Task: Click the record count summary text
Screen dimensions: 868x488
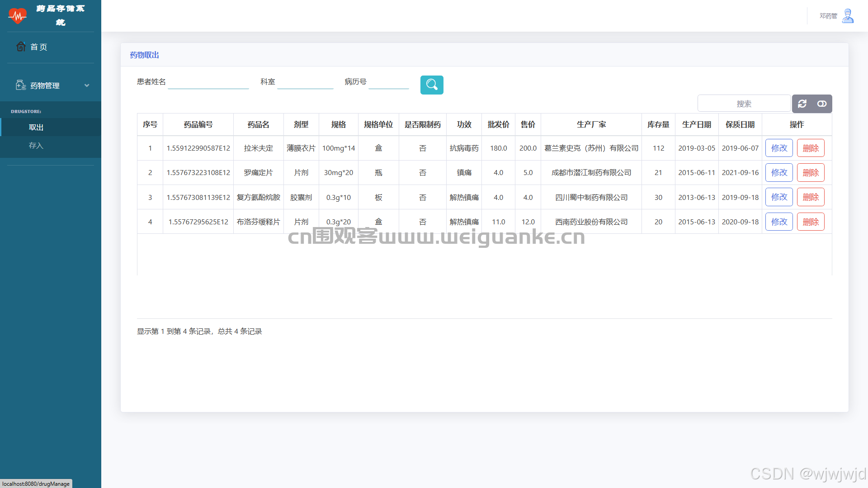Action: pyautogui.click(x=199, y=331)
